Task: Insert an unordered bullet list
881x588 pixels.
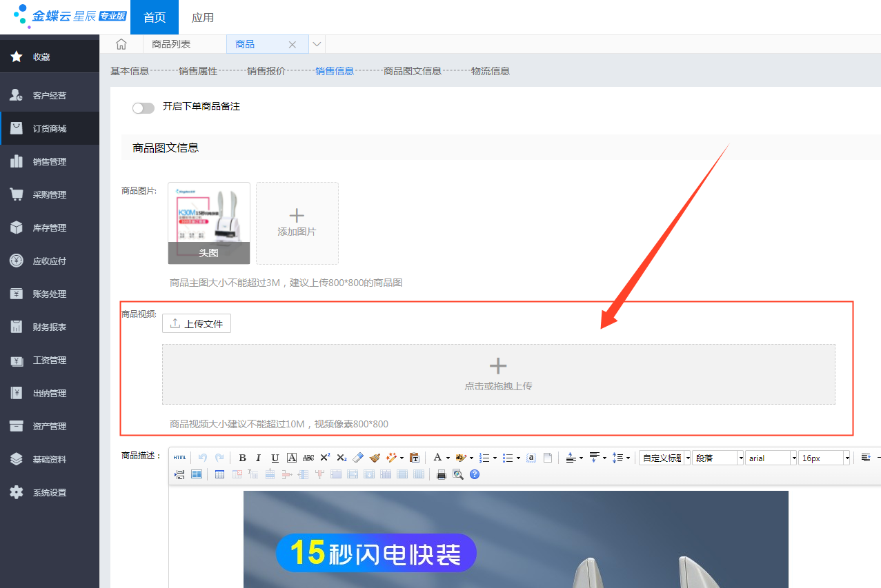Action: pos(508,458)
